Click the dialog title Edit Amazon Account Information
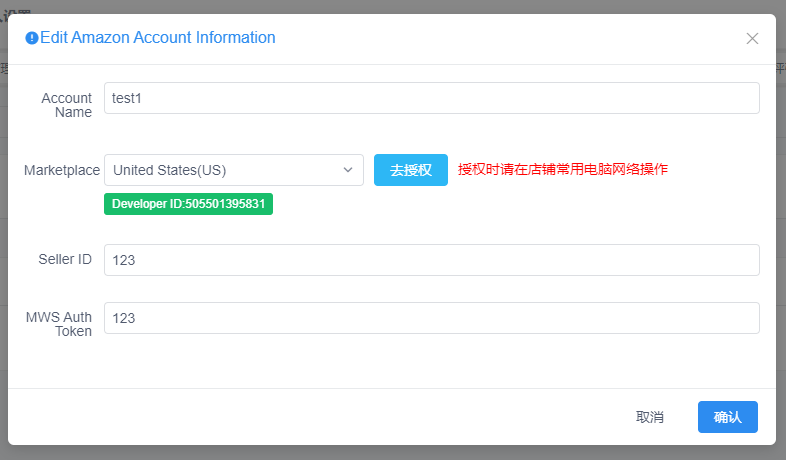 [x=157, y=38]
